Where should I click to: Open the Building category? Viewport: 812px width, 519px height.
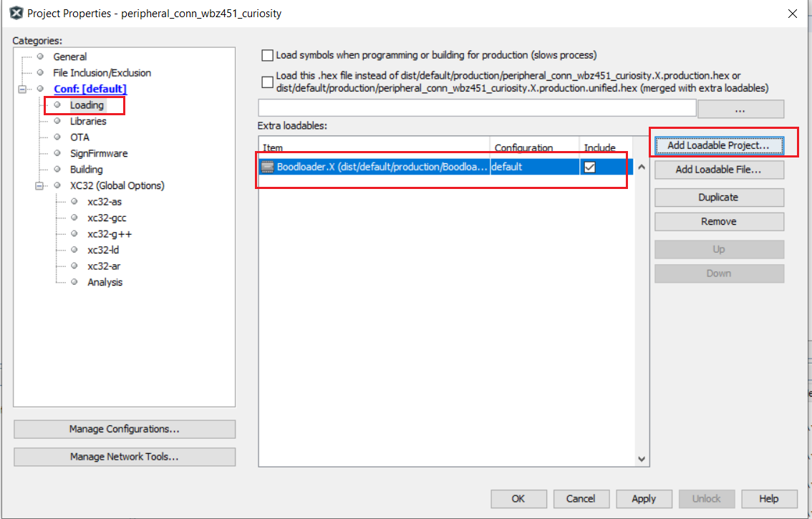click(86, 170)
